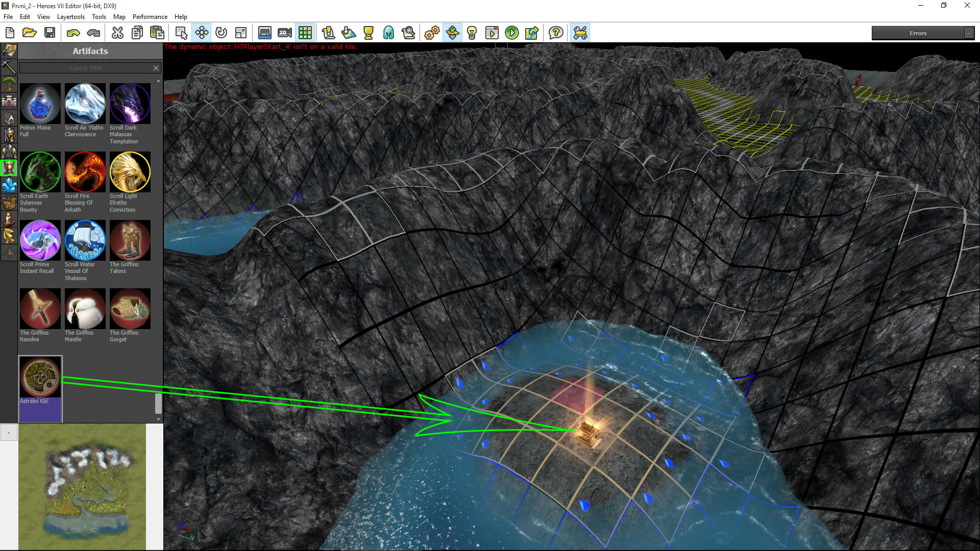Select the single helmet heroes category
This screenshot has height=551, width=980.
tap(9, 135)
